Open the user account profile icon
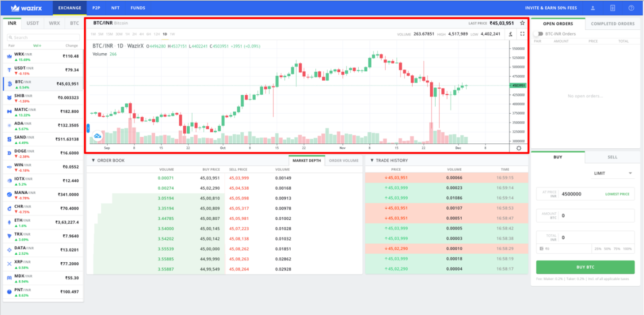 click(x=593, y=8)
